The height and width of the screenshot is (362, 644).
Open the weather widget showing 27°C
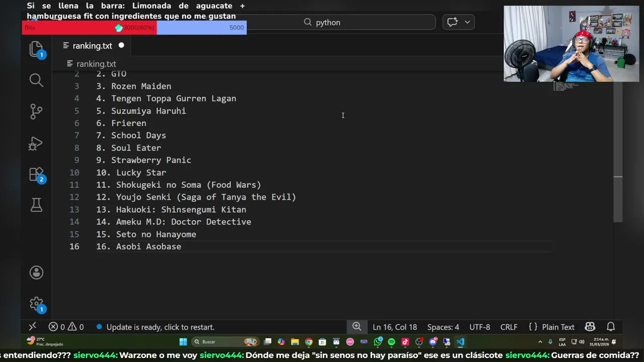tap(46, 342)
